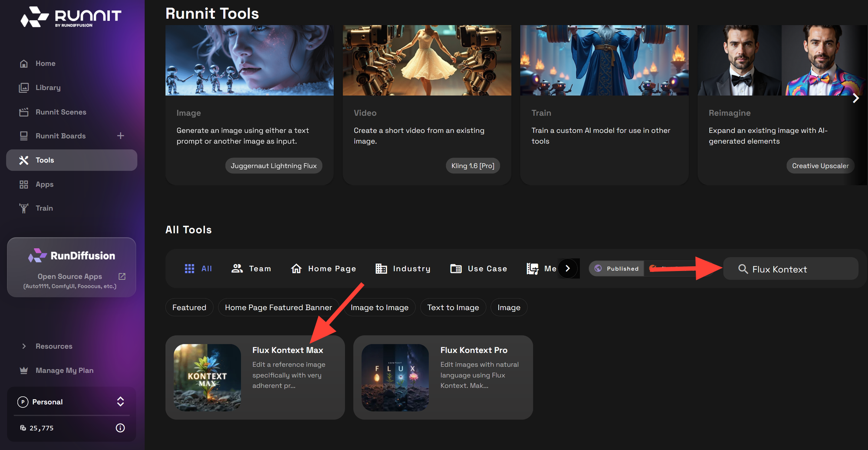Open the RunDiffusion Open Source Apps link
Screen dimensions: 868x450
tap(72, 267)
